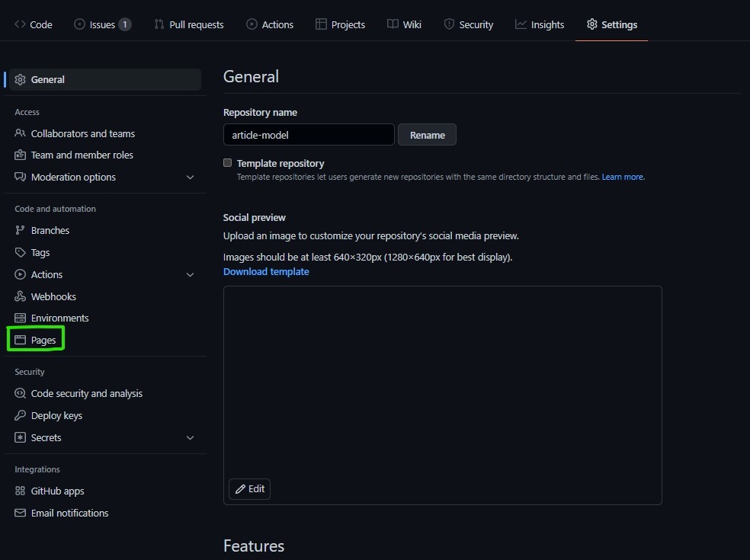The height and width of the screenshot is (560, 750).
Task: Open the Wiki tab
Action: [404, 24]
